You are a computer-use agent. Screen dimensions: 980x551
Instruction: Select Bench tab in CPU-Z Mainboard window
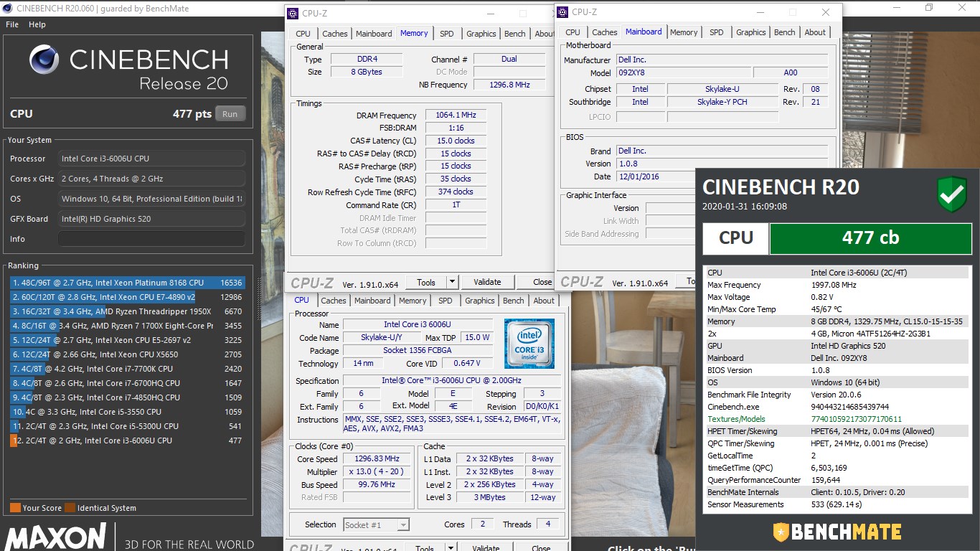point(784,32)
